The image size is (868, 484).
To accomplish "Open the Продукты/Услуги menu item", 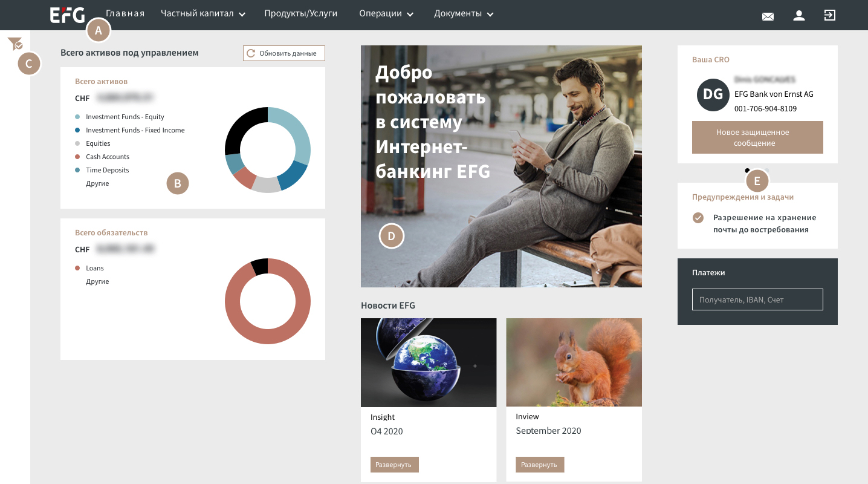I will [x=301, y=13].
